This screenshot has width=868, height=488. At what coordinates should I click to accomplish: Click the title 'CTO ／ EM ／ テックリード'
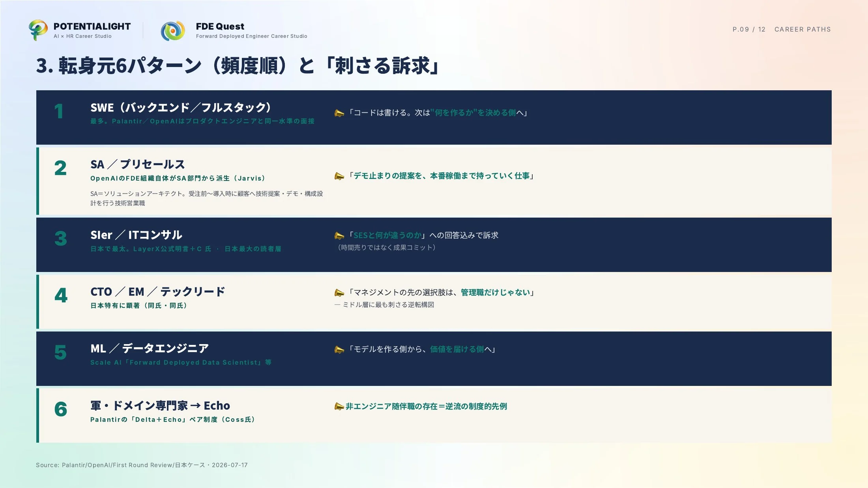point(158,292)
